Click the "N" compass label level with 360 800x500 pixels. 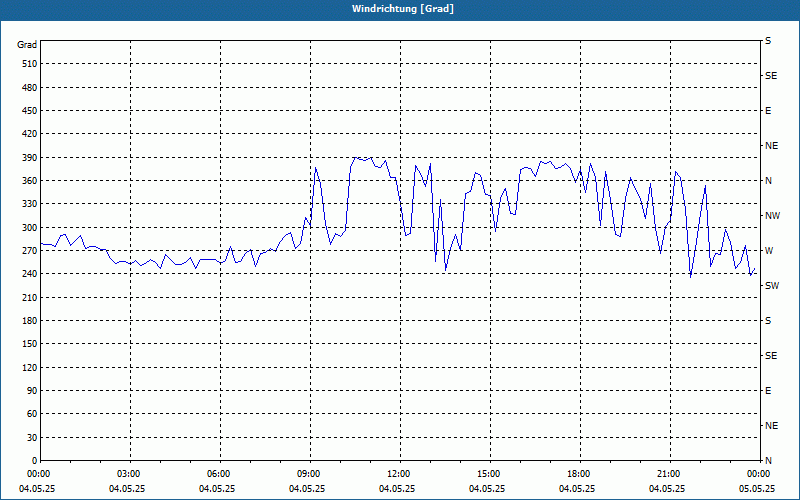click(768, 181)
